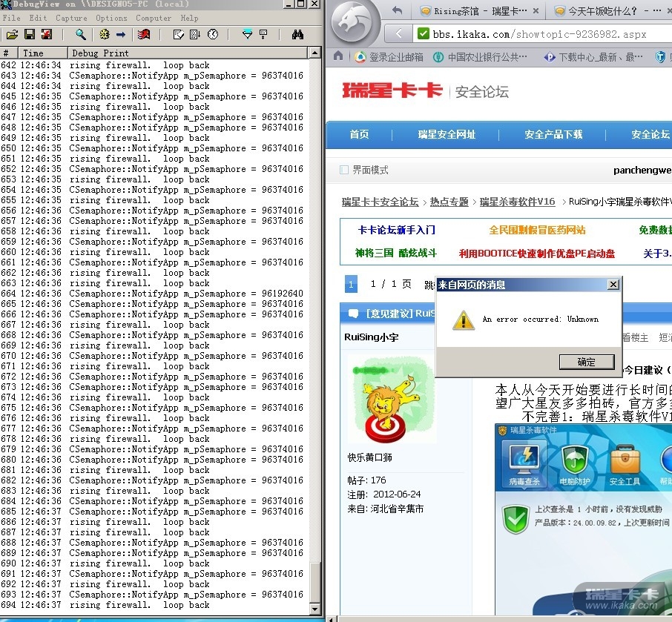Toggle the Capture magnifying glass icon

coord(81,34)
